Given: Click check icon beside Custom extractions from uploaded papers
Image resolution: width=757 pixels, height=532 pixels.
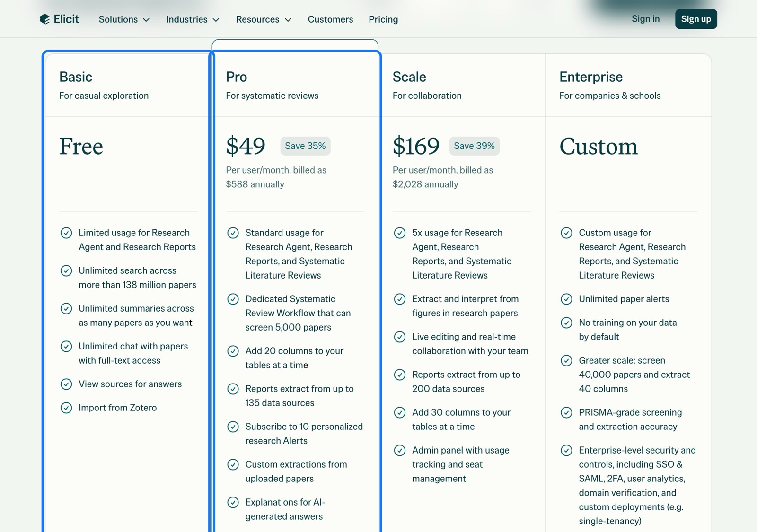Looking at the screenshot, I should pos(233,464).
